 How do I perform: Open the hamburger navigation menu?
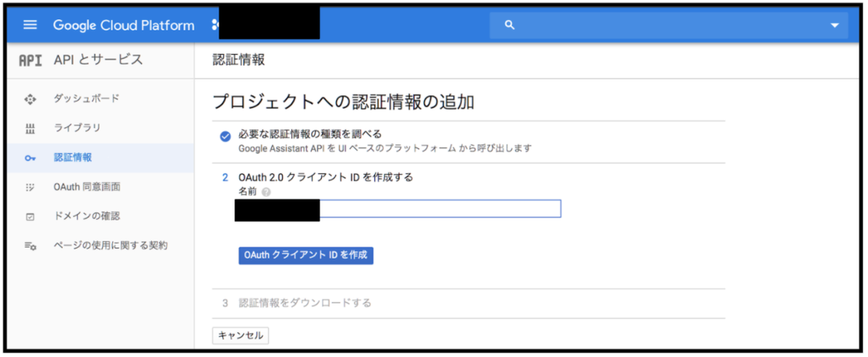click(x=30, y=25)
